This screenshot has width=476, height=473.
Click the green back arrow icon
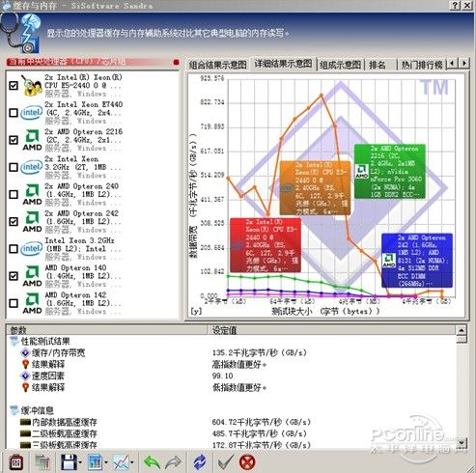(x=152, y=462)
